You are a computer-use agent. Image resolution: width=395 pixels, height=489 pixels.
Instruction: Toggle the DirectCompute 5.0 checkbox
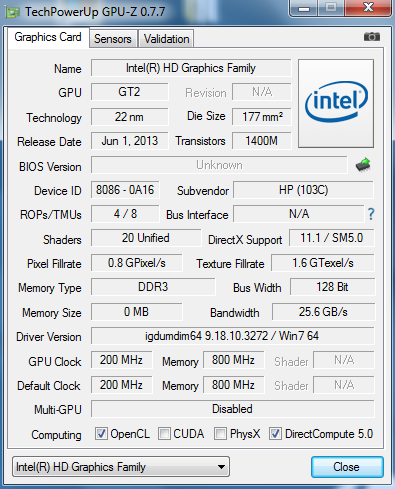[x=275, y=434]
